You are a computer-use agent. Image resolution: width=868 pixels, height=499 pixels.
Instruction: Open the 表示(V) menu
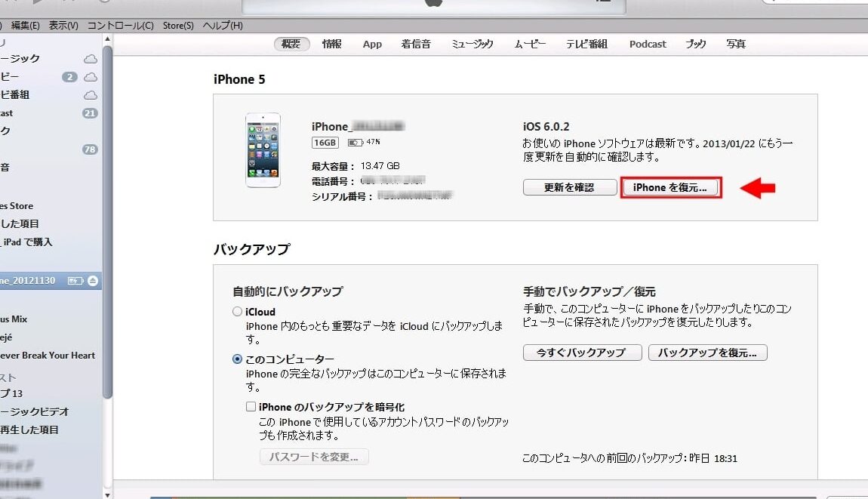[x=63, y=26]
